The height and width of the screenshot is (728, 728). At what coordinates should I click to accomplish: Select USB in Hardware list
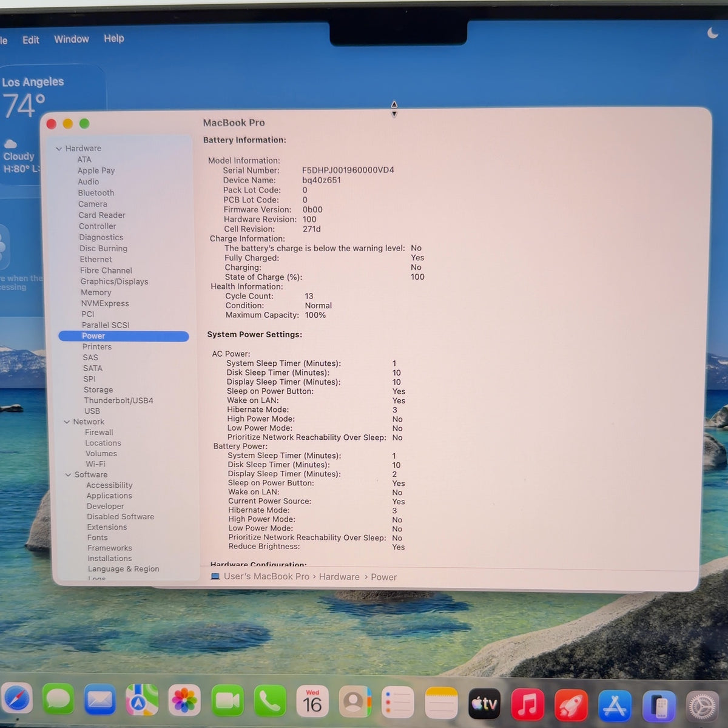pyautogui.click(x=92, y=411)
